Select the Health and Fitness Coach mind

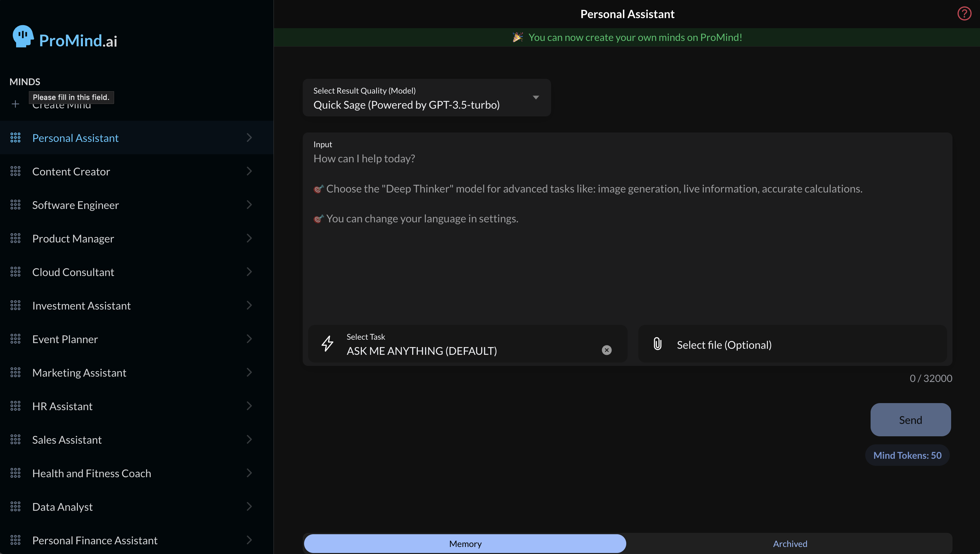(91, 473)
